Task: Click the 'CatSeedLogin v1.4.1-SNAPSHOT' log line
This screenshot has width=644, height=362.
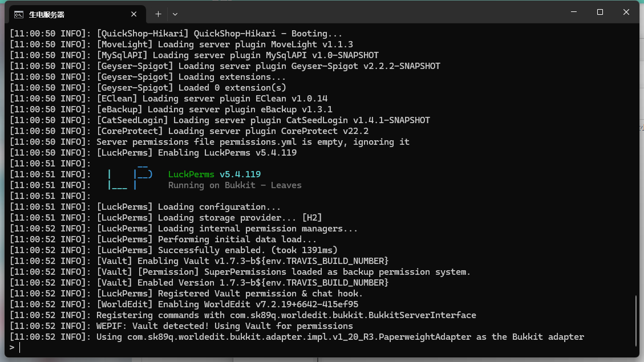Action: click(220, 120)
